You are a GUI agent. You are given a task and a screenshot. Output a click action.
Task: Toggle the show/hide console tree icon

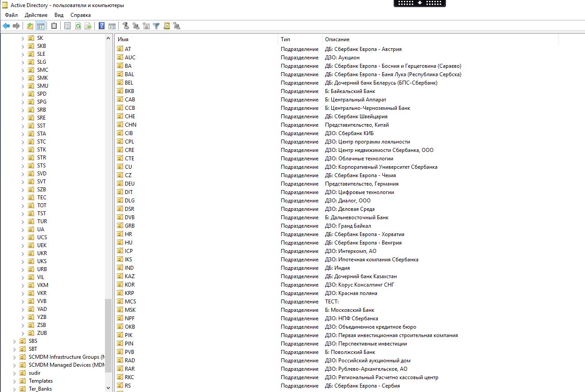coord(41,26)
